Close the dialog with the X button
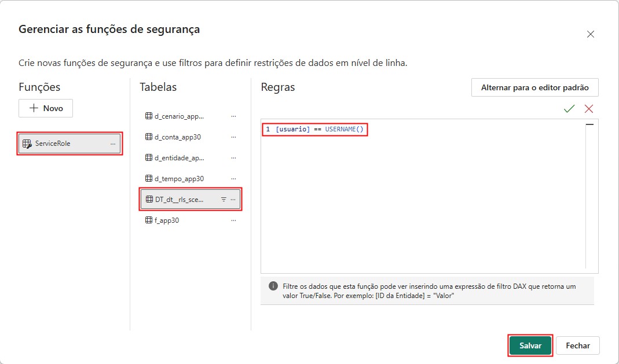Screen dimensions: 619x364 point(590,34)
